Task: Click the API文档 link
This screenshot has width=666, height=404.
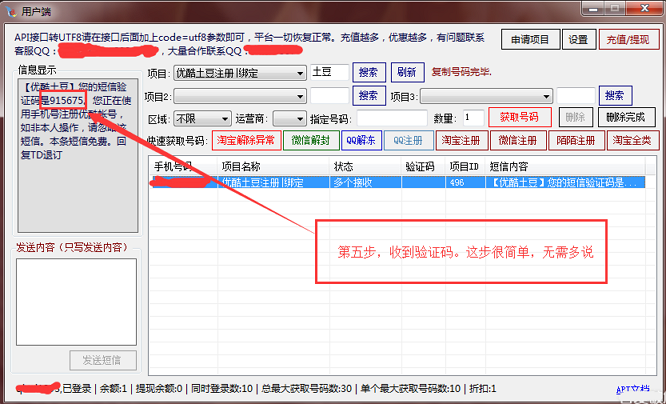Action: point(633,389)
